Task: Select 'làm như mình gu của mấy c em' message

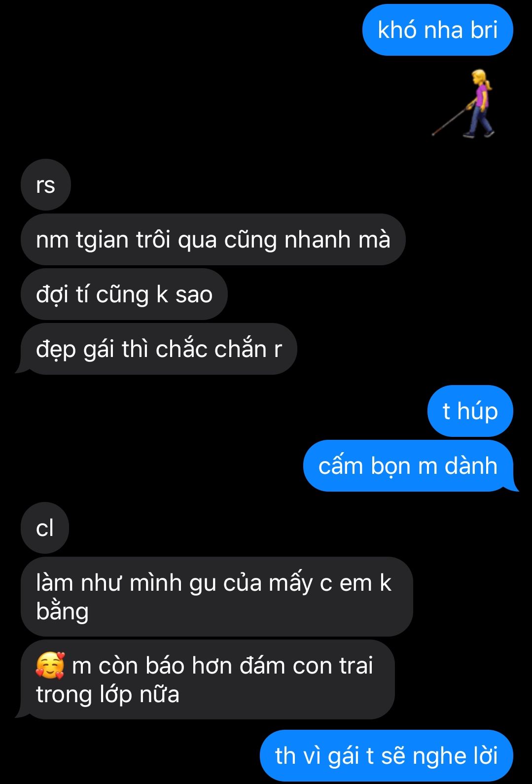Action: click(216, 597)
